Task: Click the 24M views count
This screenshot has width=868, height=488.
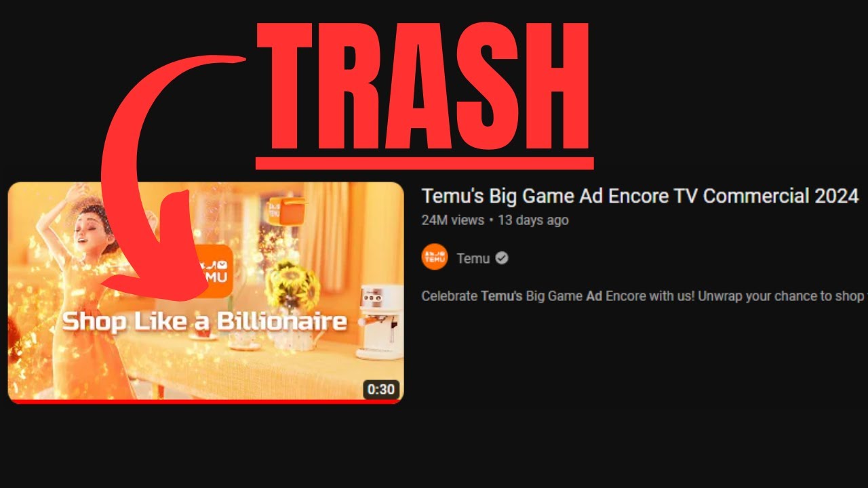Action: pos(453,220)
